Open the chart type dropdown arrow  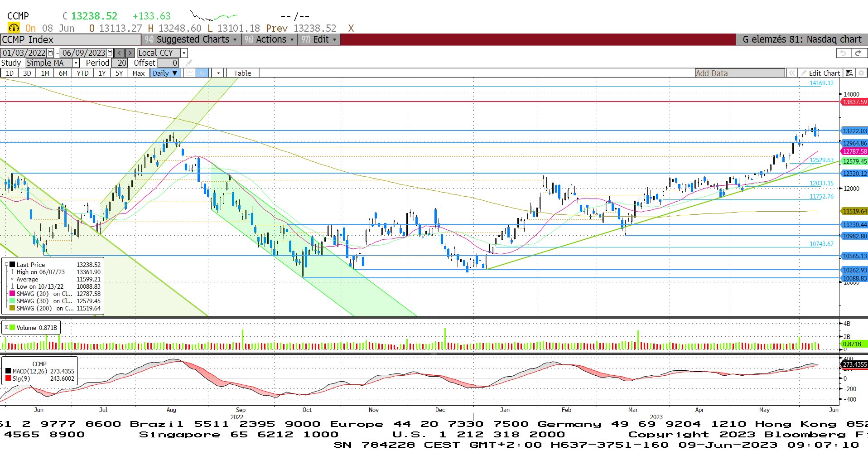click(218, 73)
